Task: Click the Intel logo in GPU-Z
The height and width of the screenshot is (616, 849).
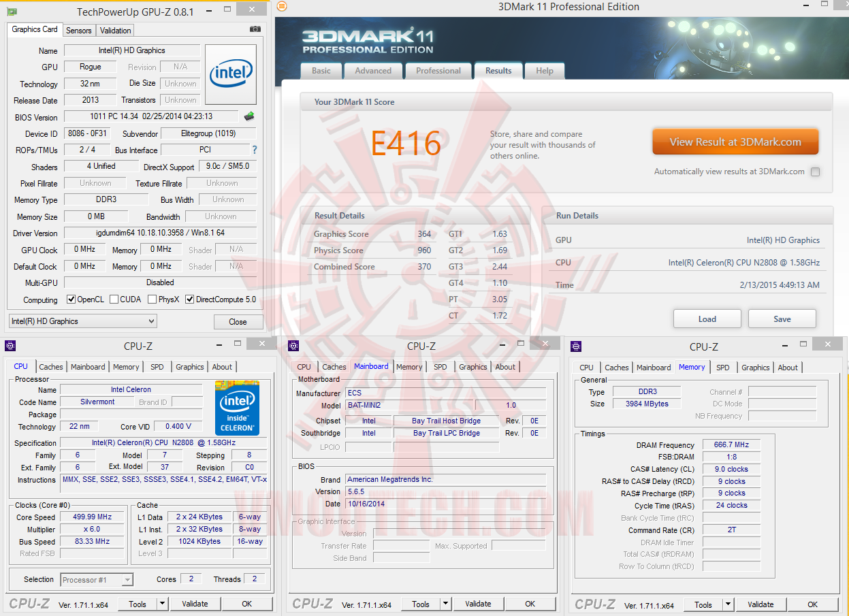Action: [231, 75]
